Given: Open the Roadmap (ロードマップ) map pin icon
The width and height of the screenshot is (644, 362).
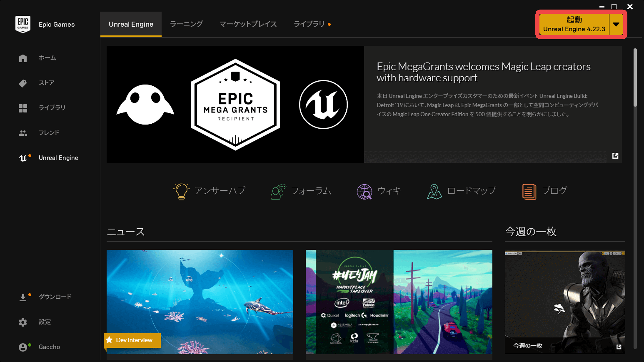Looking at the screenshot, I should coord(434,192).
